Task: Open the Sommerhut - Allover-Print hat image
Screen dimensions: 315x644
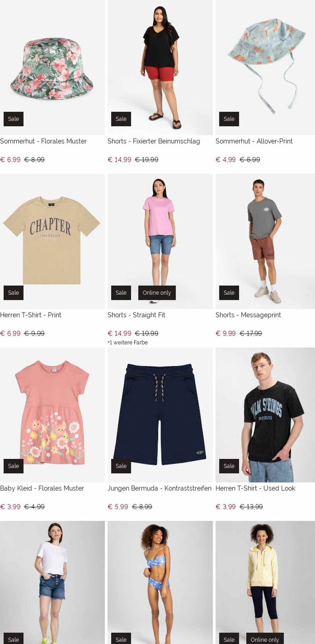Action: (265, 67)
